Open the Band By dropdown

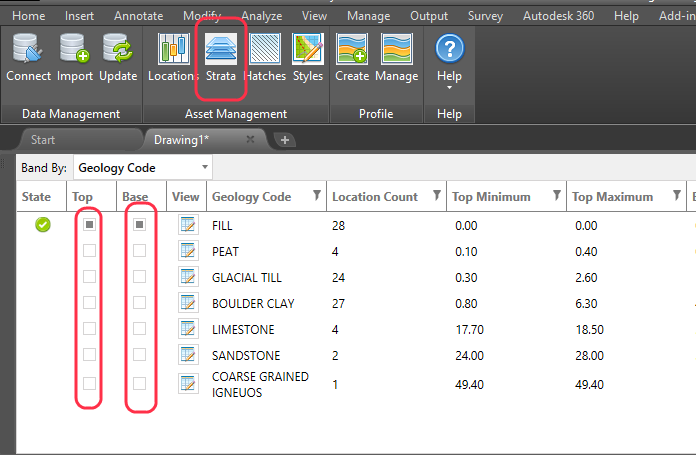[x=204, y=168]
